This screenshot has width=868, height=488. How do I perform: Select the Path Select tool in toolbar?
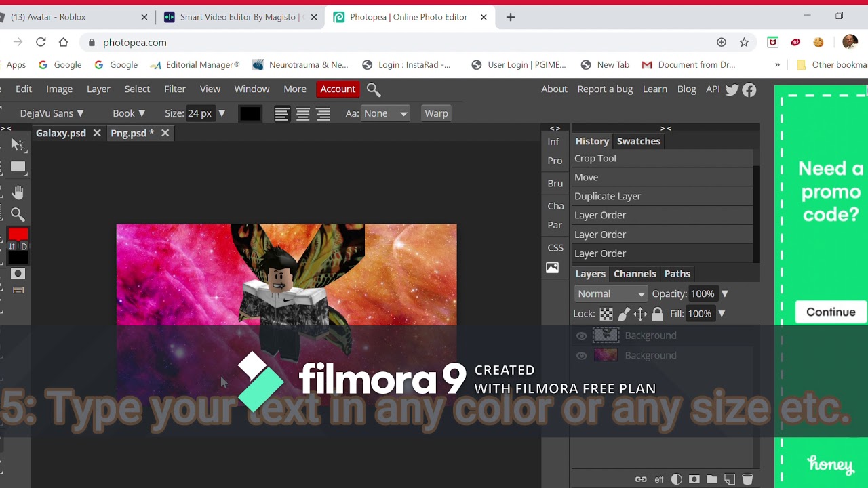(18, 144)
